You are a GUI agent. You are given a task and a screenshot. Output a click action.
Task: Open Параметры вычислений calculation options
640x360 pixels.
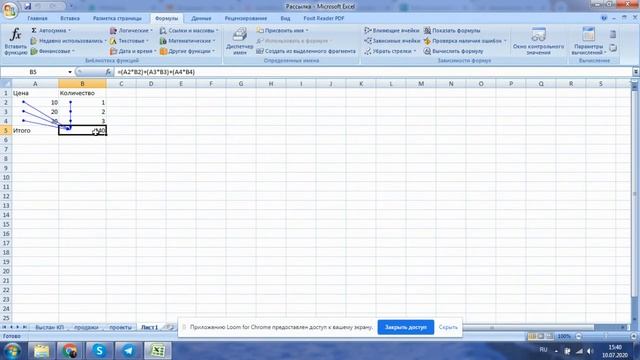pos(588,41)
